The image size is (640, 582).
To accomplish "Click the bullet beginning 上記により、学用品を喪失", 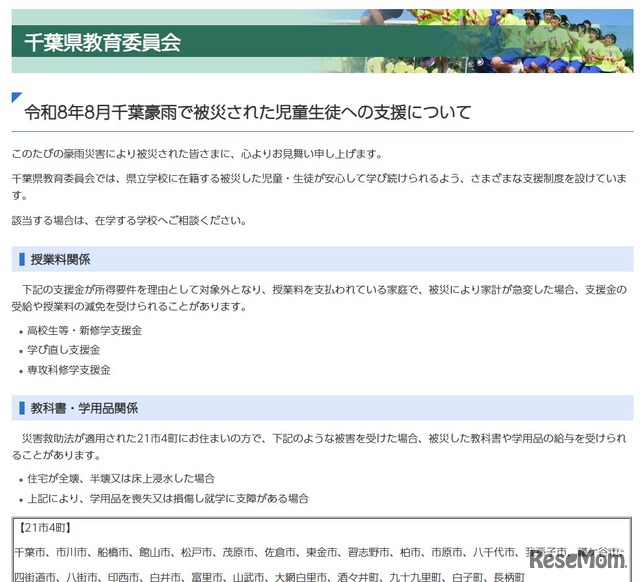I will (x=168, y=498).
